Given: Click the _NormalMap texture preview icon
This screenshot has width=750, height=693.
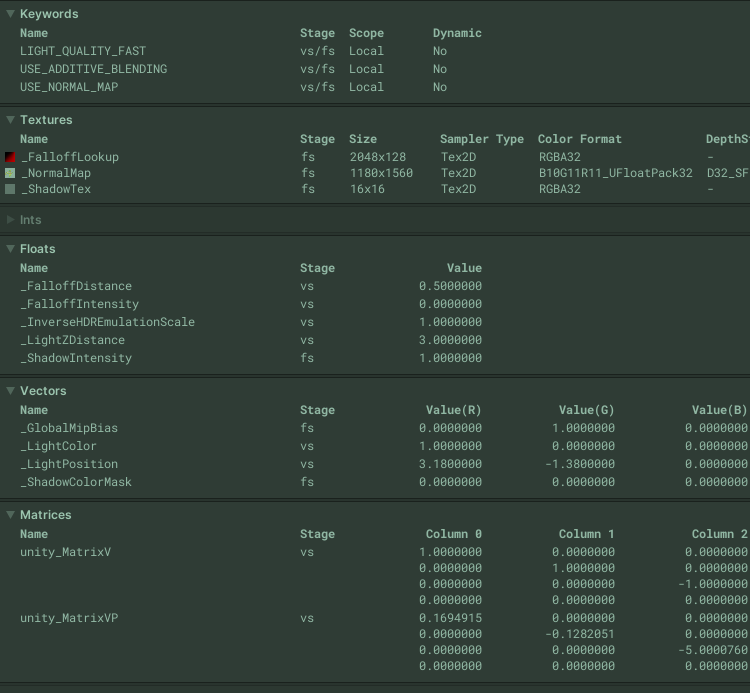Looking at the screenshot, I should pos(11,173).
